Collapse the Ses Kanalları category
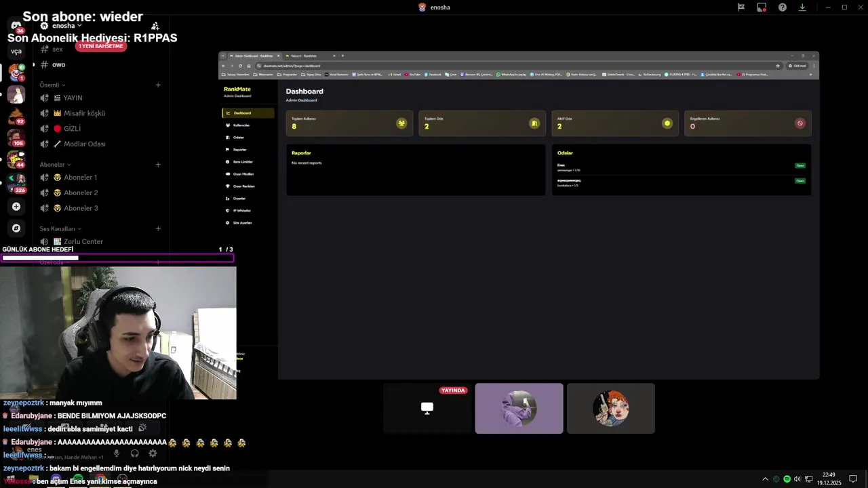Screen dimensions: 868x488 point(60,229)
